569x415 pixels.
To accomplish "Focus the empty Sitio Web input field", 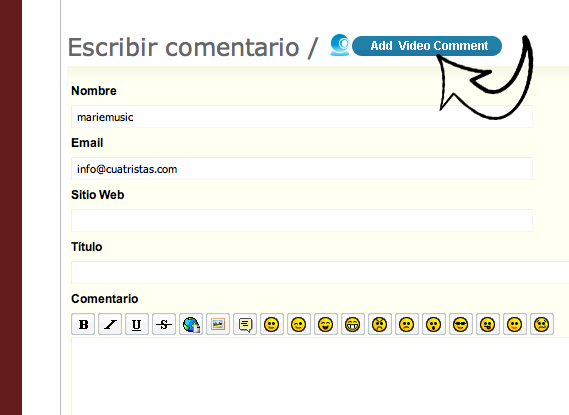I will pyautogui.click(x=302, y=221).
